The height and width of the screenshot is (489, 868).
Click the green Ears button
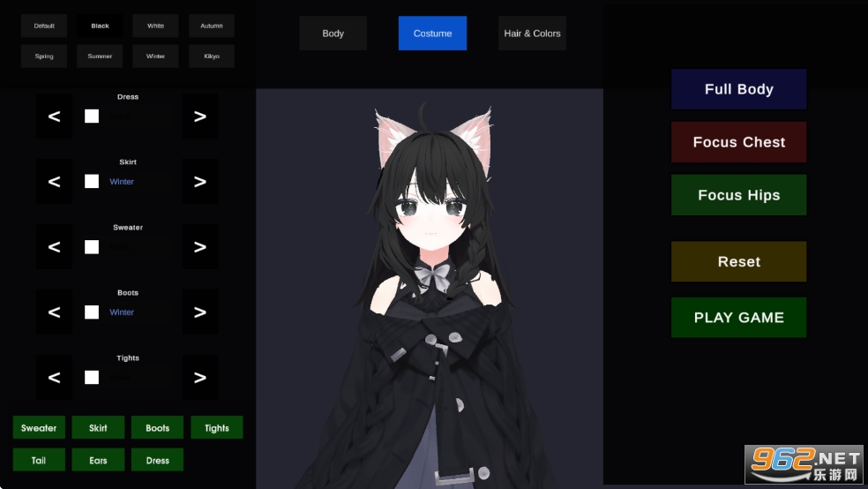[x=98, y=460]
